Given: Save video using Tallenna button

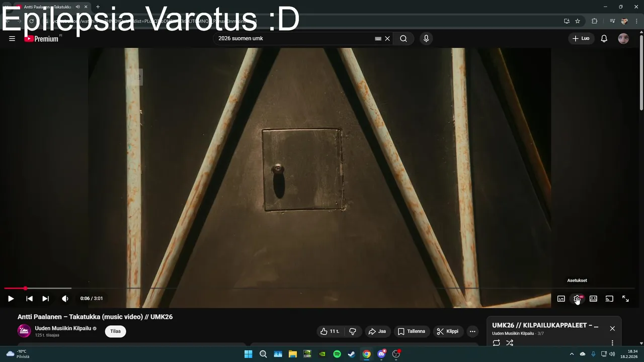Looking at the screenshot, I should pyautogui.click(x=411, y=331).
